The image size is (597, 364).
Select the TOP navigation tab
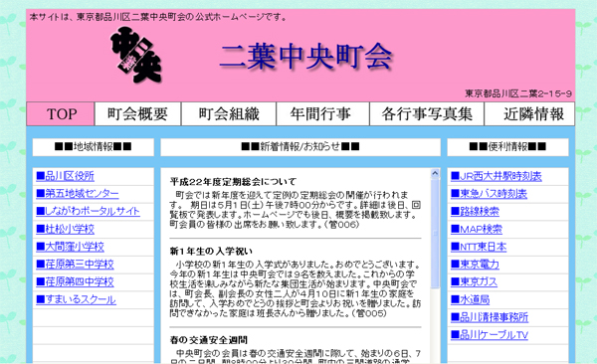[61, 113]
